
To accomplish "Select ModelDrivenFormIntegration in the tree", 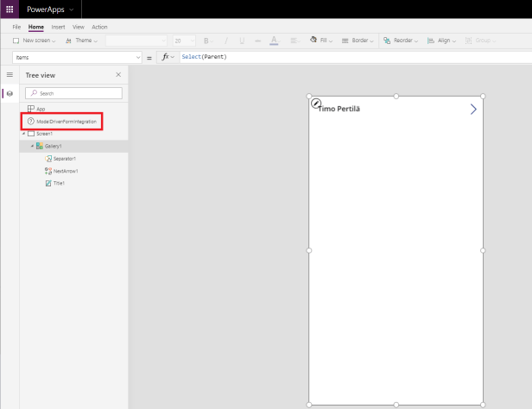I will (x=66, y=122).
